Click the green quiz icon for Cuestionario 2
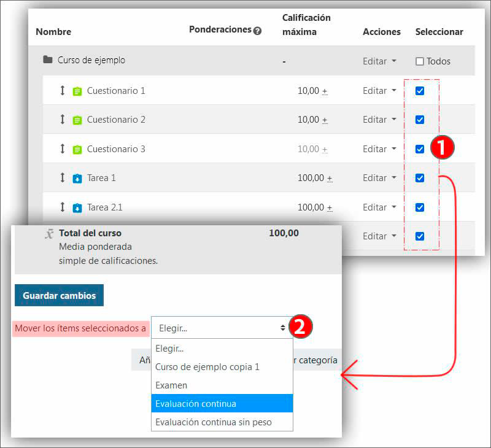Viewport: 491px width, 448px height. (77, 120)
